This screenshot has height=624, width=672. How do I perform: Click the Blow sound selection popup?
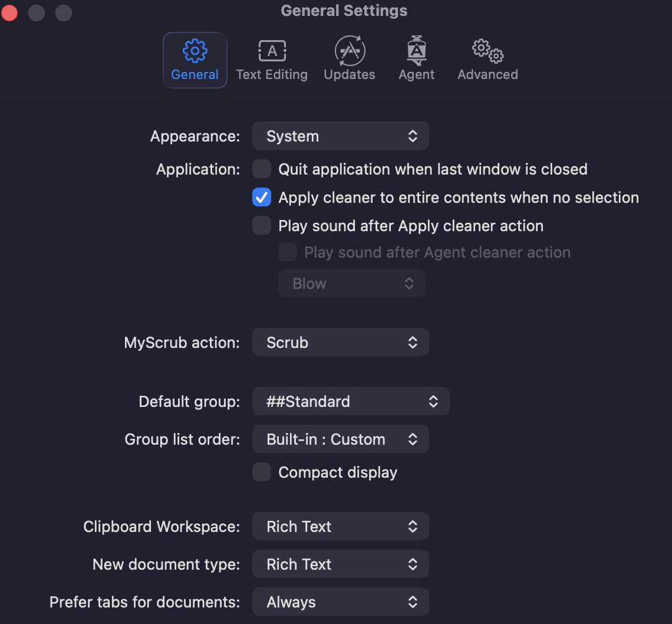tap(352, 283)
